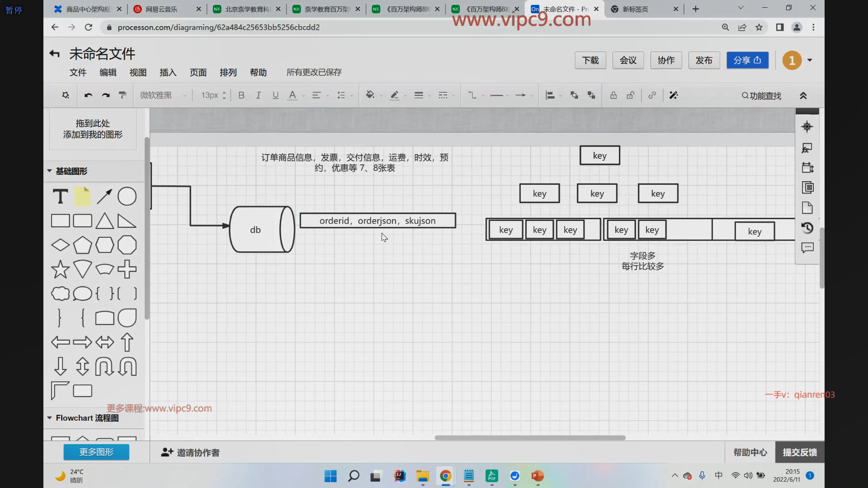Open the 插入 menu
The image size is (868, 488).
pyautogui.click(x=168, y=73)
